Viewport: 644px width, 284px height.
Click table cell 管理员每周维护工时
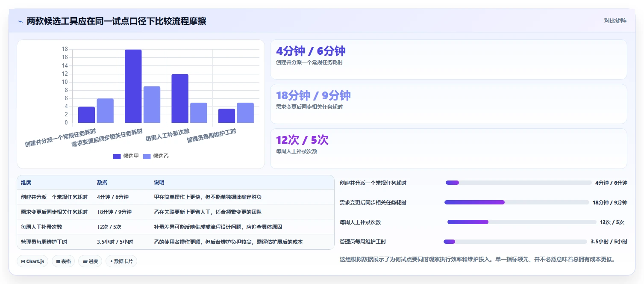tap(44, 242)
